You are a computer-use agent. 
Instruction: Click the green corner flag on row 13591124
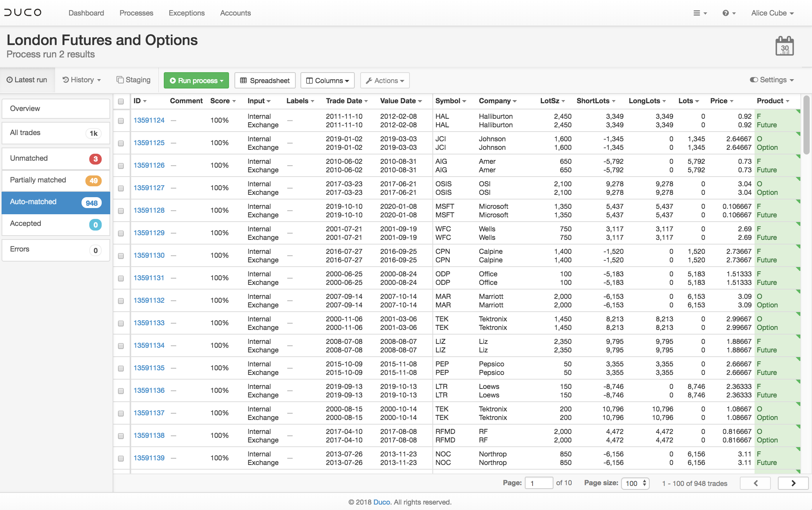coord(798,112)
